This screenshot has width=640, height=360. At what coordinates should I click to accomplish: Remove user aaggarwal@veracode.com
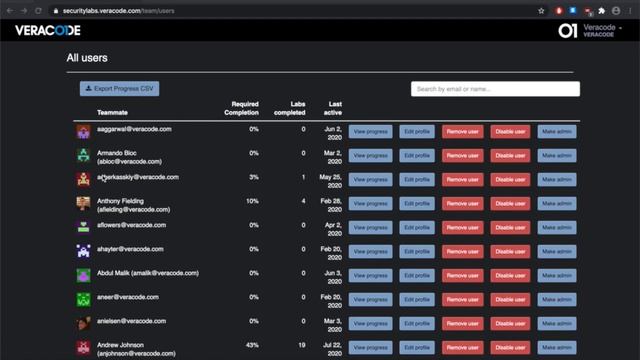[x=462, y=131]
